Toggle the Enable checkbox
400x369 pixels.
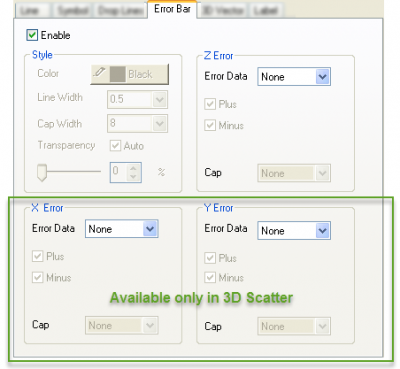click(32, 35)
